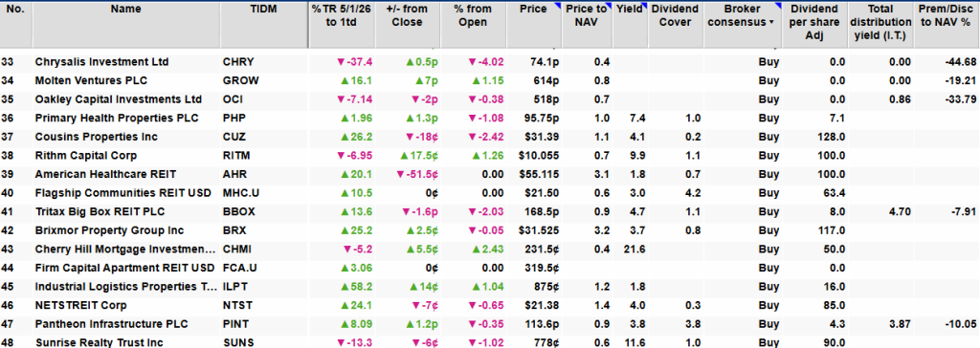
Task: Select American Healthcare REIT name
Action: pos(105,174)
